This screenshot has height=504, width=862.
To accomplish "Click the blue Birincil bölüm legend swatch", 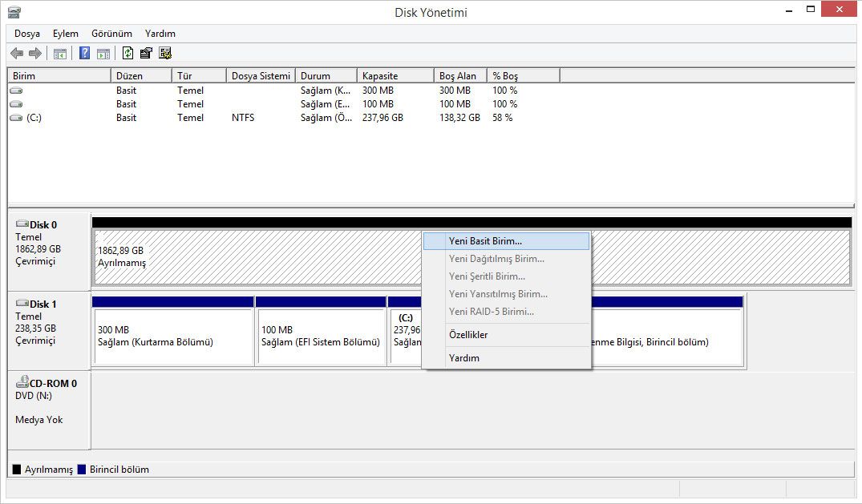I will 82,470.
